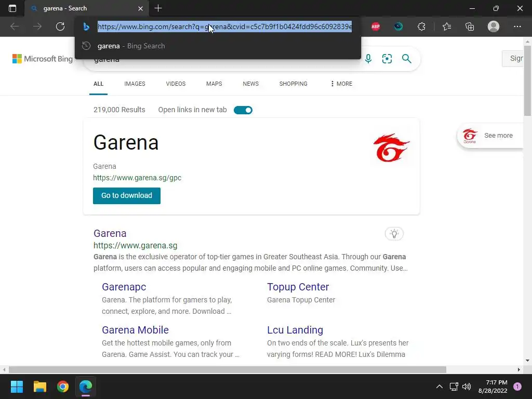Switch to the MAPS tab

[x=214, y=84]
